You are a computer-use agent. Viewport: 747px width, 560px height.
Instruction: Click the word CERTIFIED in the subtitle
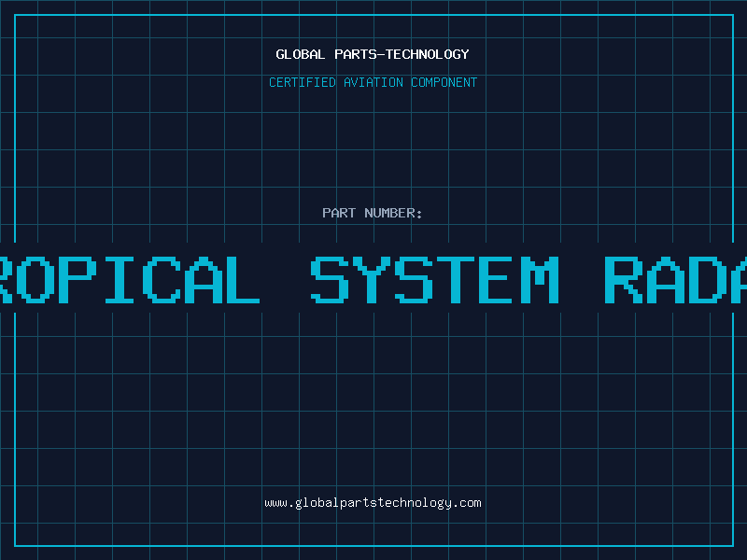[x=303, y=82]
